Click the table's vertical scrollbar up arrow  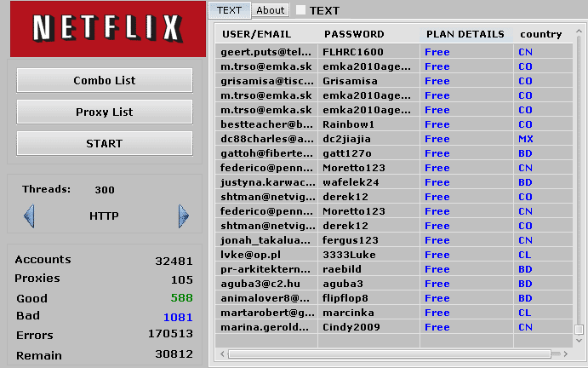tap(579, 32)
